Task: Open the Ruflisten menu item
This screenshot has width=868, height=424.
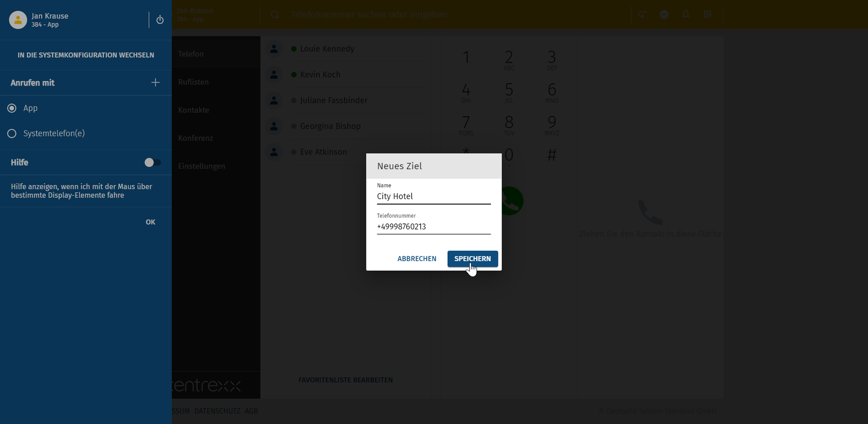Action: point(193,82)
